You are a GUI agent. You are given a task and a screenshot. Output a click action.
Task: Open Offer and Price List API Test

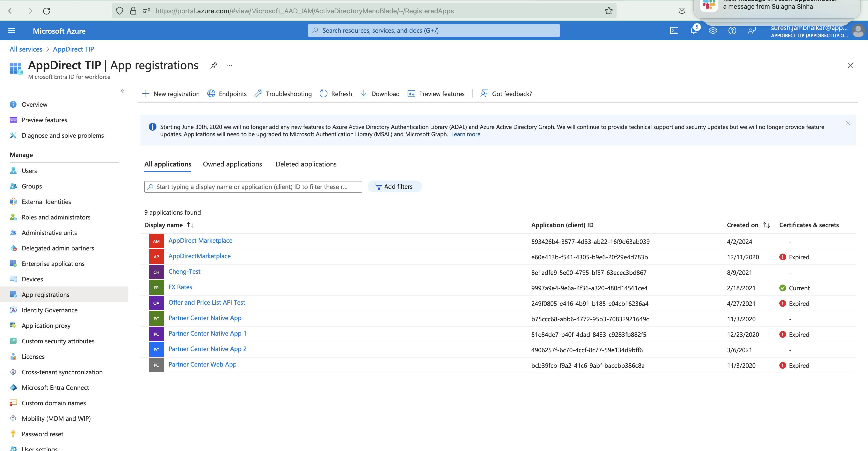(x=207, y=302)
